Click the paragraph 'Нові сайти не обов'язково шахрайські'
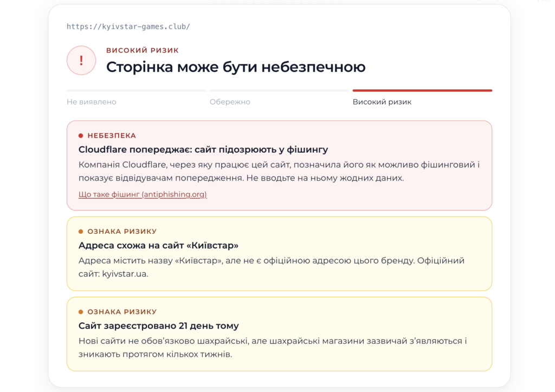This screenshot has width=555, height=392. (x=273, y=348)
